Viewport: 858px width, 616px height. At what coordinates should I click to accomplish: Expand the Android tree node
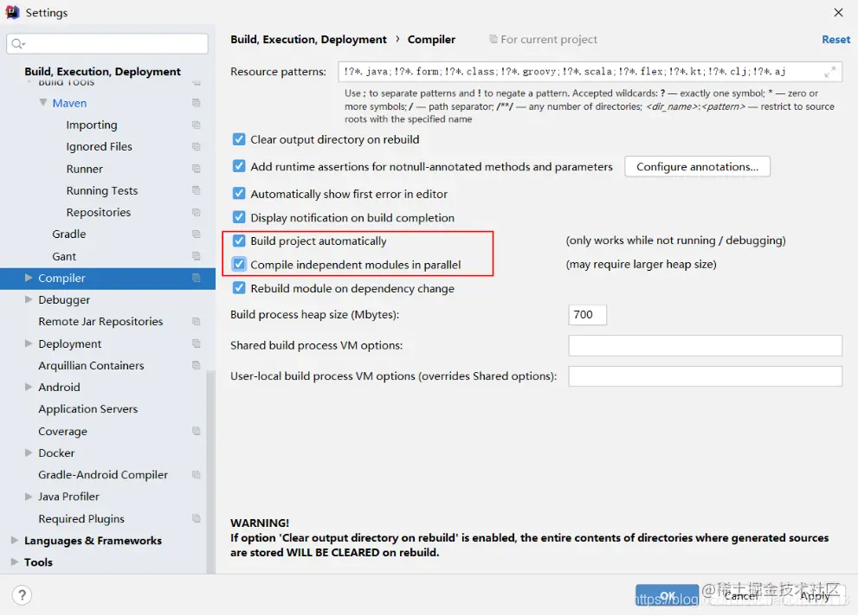[x=29, y=387]
